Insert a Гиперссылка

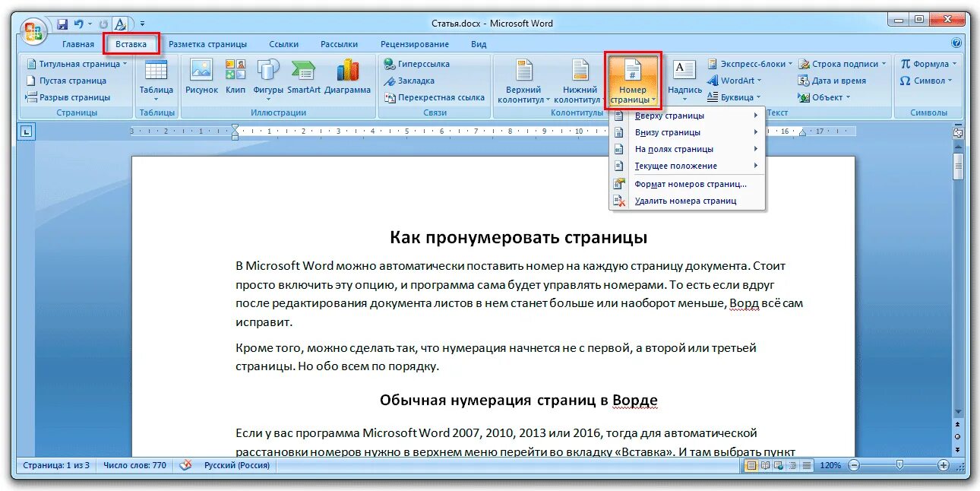click(x=417, y=64)
